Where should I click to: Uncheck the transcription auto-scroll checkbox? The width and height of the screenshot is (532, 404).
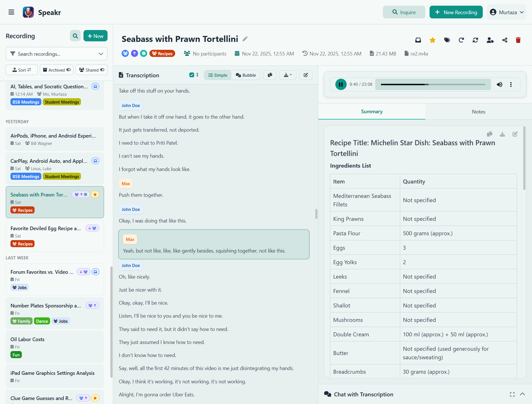click(192, 75)
